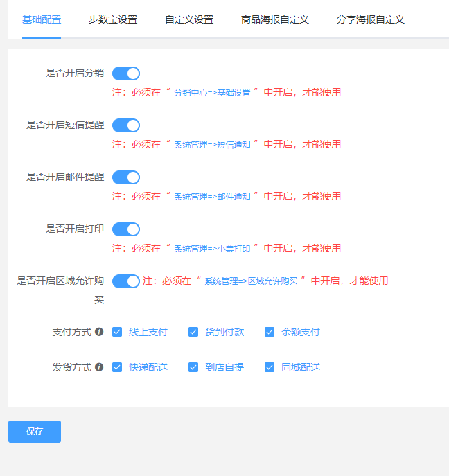
Task: Toggle the 是否开启区域允许购买 switch
Action: coord(126,281)
